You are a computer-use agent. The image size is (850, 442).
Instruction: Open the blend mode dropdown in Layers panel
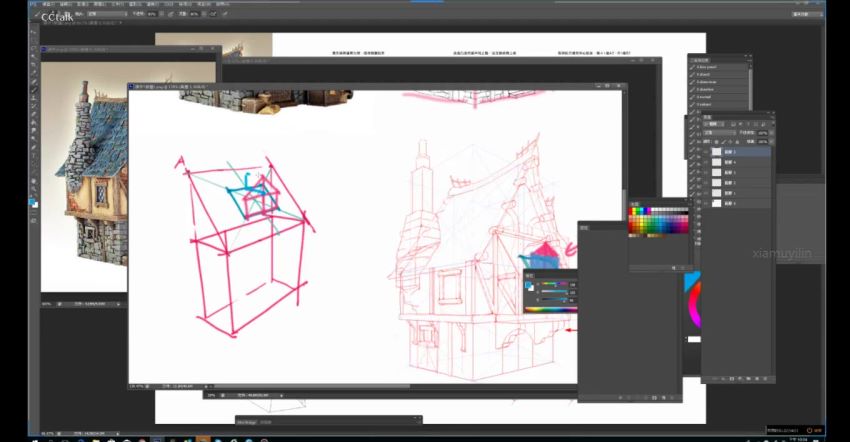pyautogui.click(x=718, y=132)
